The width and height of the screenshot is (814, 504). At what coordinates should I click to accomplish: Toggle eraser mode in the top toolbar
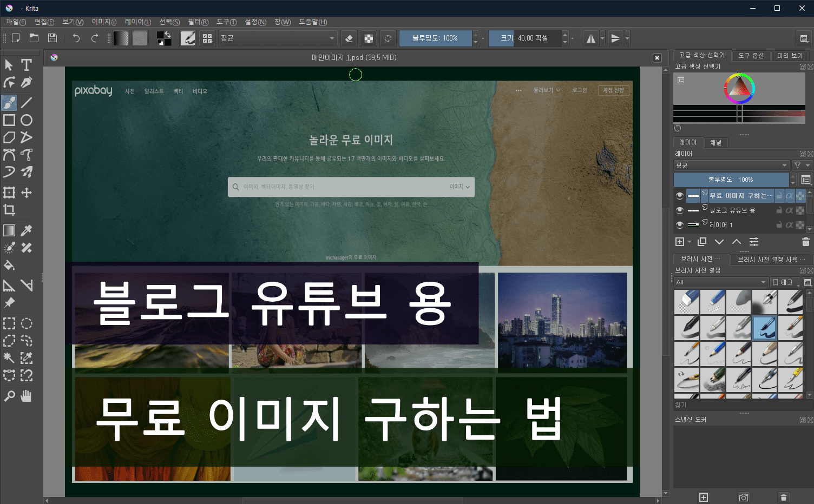349,38
